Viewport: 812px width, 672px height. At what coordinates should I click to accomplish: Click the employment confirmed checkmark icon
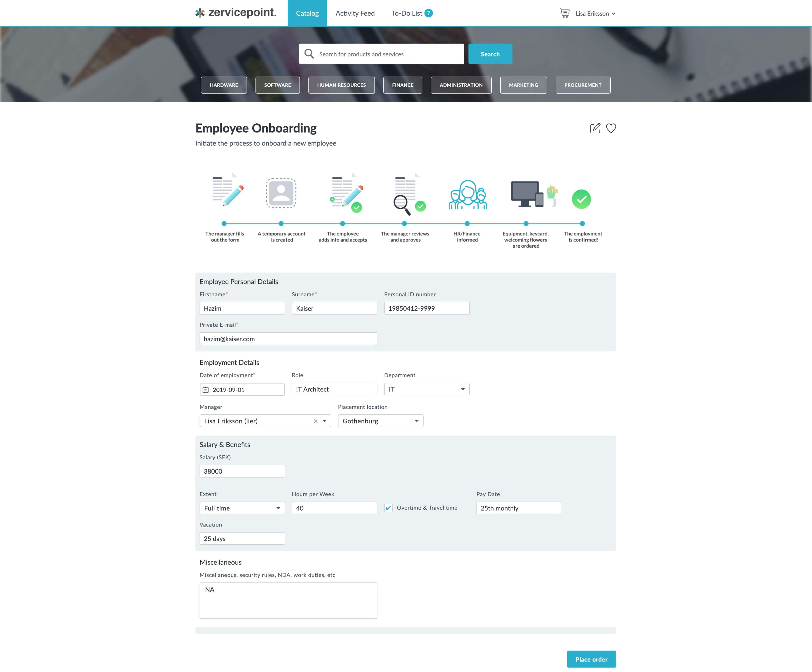(x=581, y=199)
